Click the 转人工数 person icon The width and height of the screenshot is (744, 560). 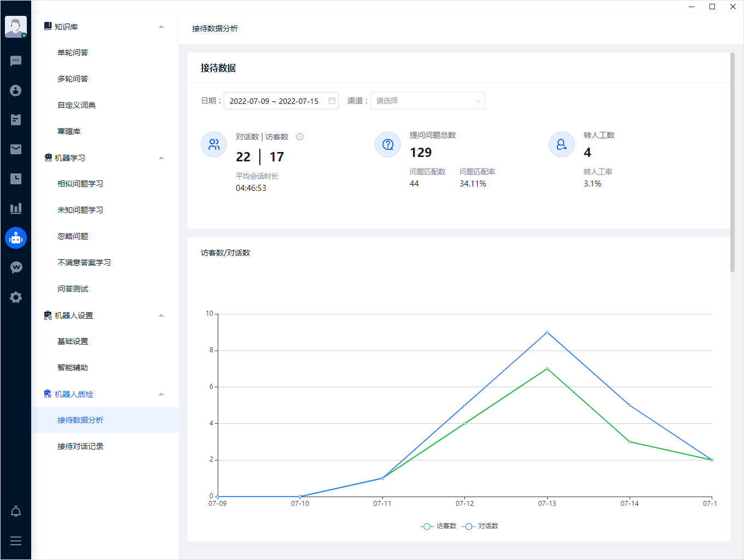[562, 144]
